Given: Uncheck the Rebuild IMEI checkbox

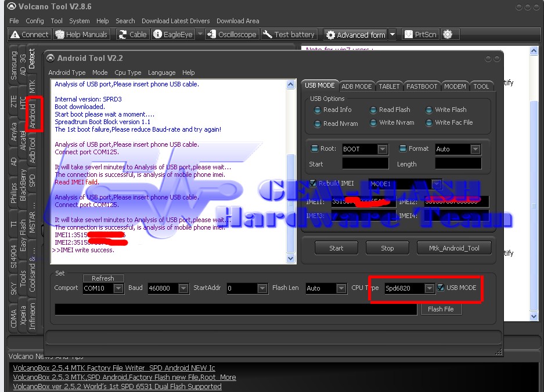Looking at the screenshot, I should [312, 183].
